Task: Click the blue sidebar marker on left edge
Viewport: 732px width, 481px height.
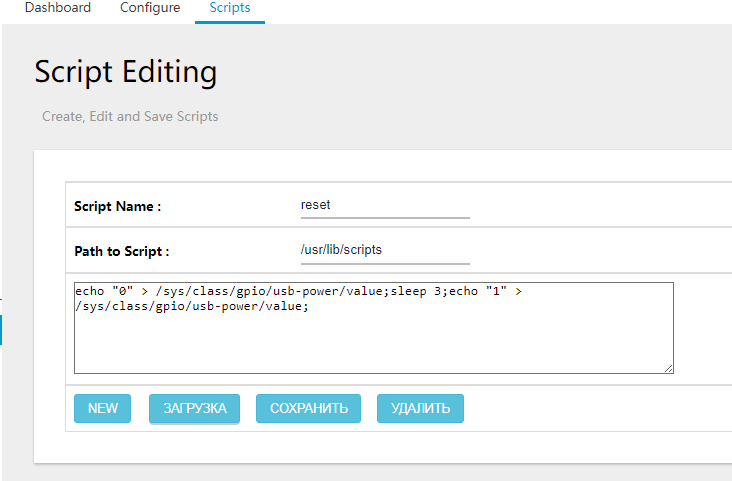Action: click(1, 330)
